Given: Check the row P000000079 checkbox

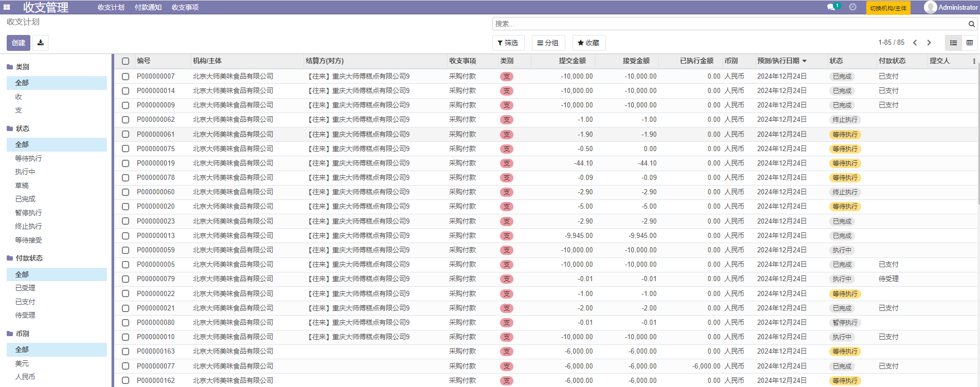Looking at the screenshot, I should tap(126, 279).
